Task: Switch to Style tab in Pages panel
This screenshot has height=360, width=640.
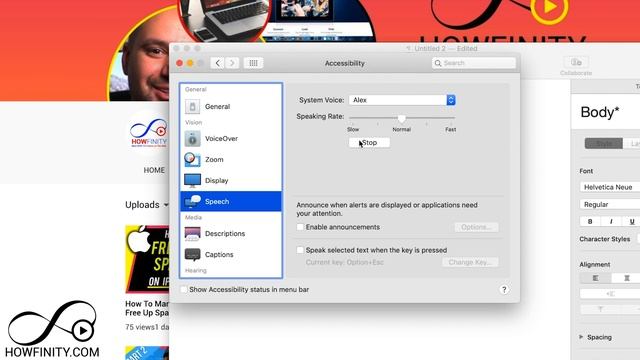Action: 604,143
